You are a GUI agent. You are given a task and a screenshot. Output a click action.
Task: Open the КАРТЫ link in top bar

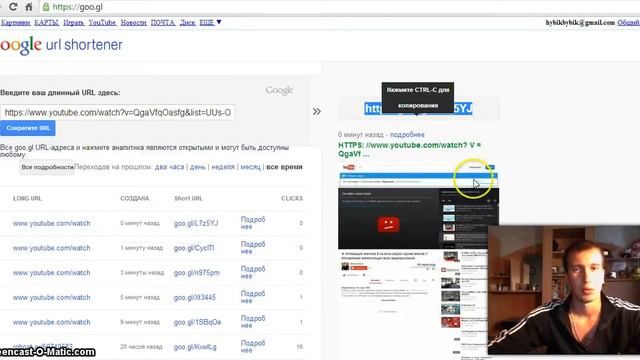pos(47,22)
